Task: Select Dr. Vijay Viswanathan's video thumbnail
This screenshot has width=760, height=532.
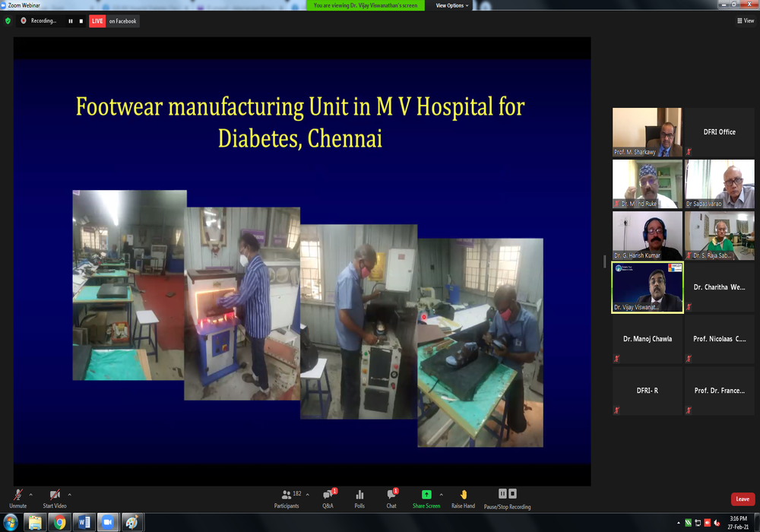Action: [x=648, y=287]
